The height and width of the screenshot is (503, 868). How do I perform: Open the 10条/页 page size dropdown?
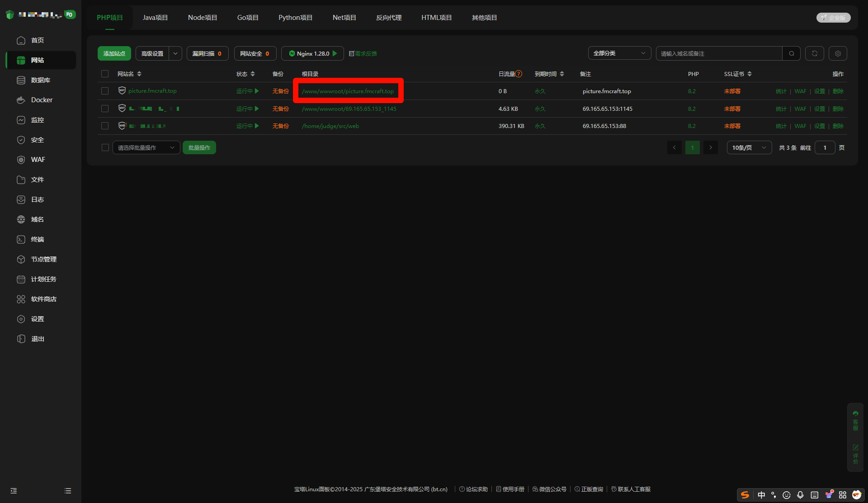tap(749, 147)
